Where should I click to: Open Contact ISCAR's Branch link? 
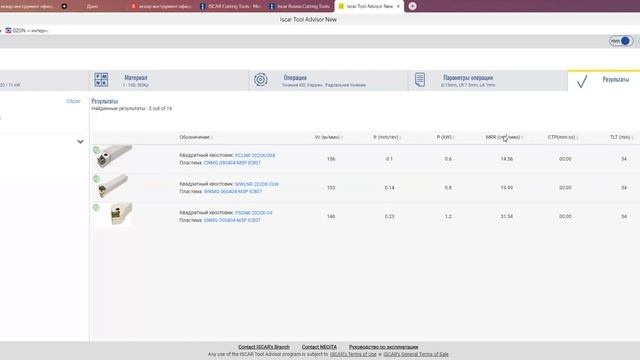(264, 347)
